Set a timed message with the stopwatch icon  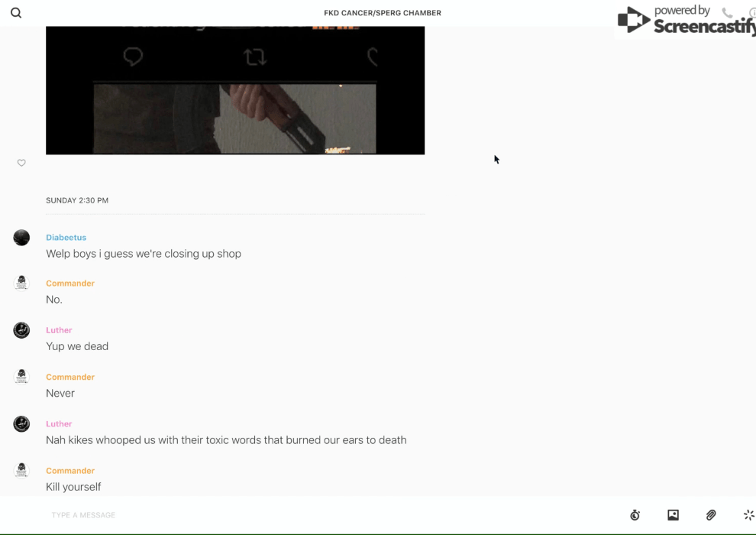[635, 515]
